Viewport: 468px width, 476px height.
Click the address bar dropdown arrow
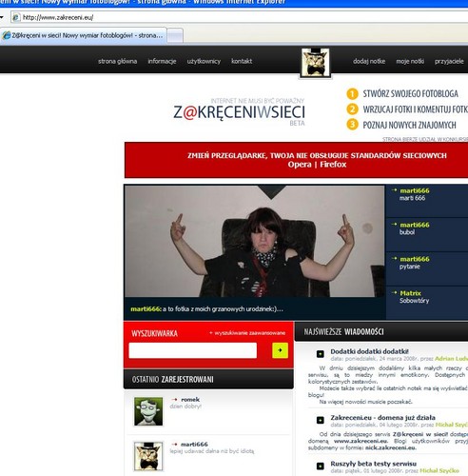coord(2,17)
